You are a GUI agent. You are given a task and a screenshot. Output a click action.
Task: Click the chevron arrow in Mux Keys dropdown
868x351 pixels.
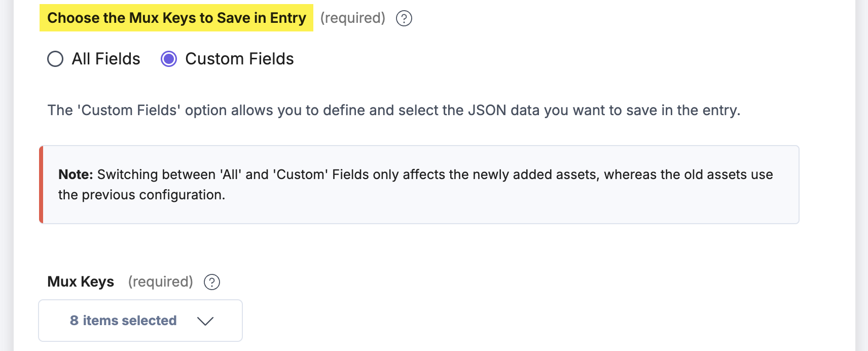coord(205,321)
